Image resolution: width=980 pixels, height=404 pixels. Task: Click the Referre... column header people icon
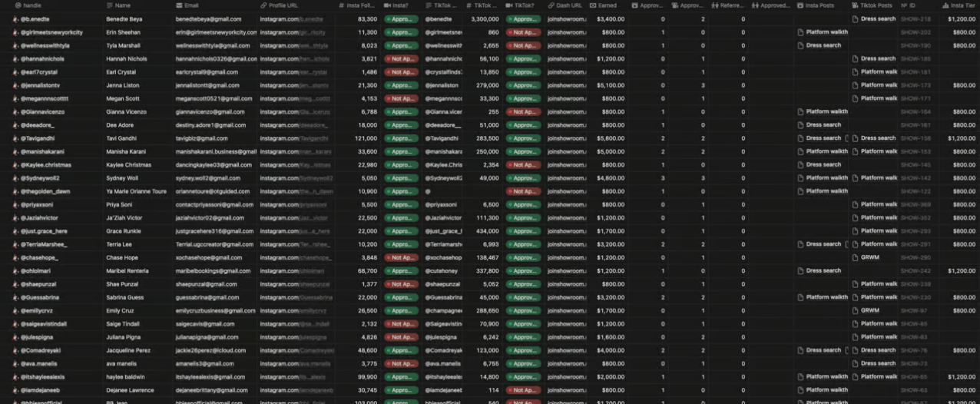coord(715,5)
